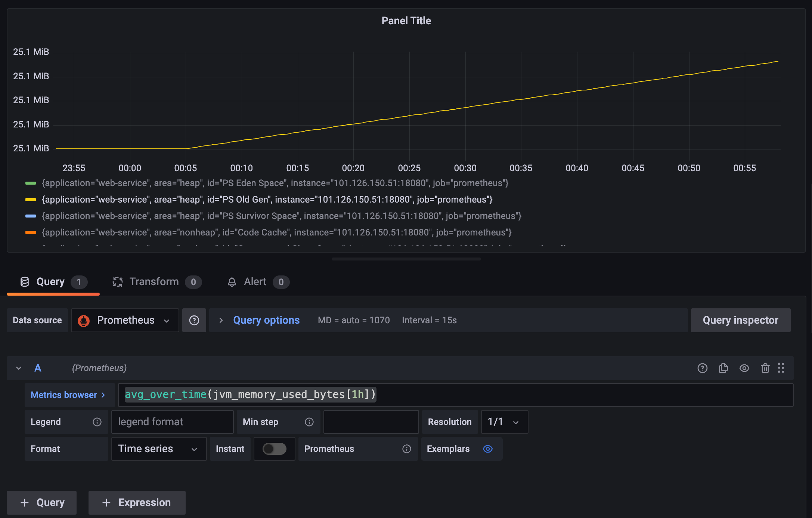
Task: Toggle Exemplars eye icon
Action: [488, 449]
